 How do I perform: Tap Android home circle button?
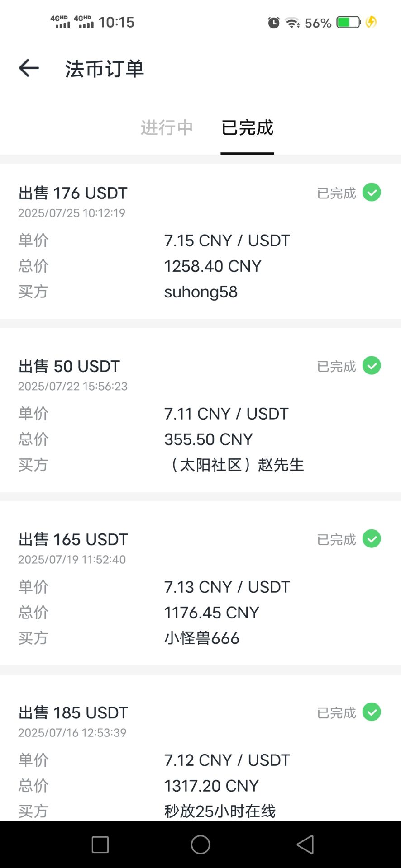coord(200,844)
